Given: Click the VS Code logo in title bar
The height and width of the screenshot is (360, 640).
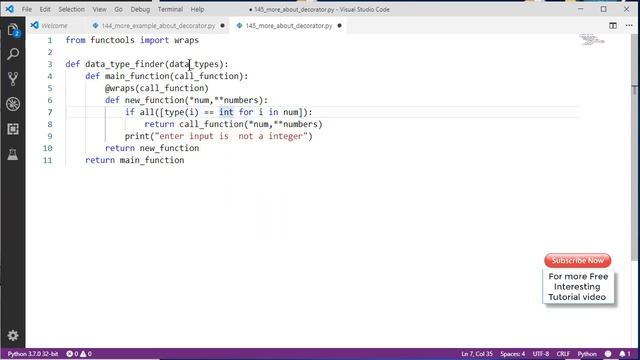Looking at the screenshot, I should (x=9, y=9).
